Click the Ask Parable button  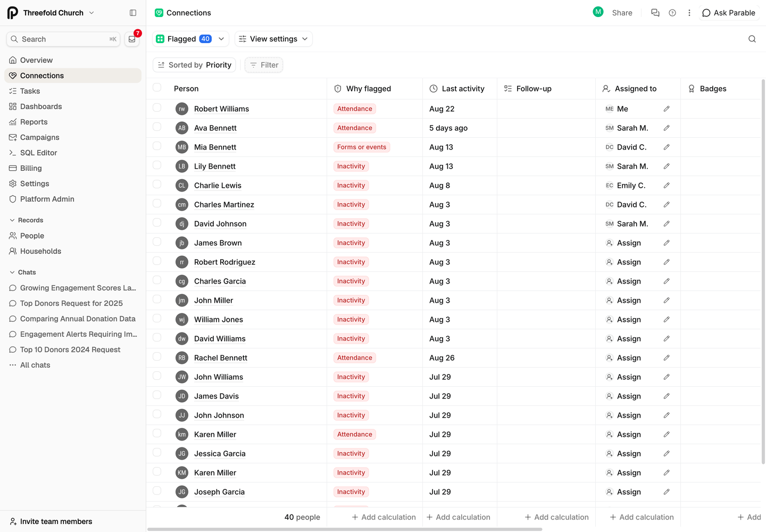[x=729, y=13]
